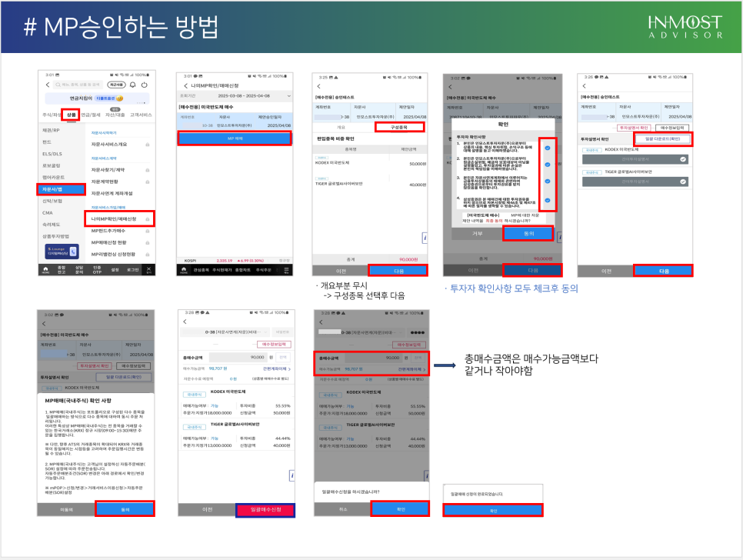Close the menu with the X icon
This screenshot has width=743, height=560.
point(148,269)
